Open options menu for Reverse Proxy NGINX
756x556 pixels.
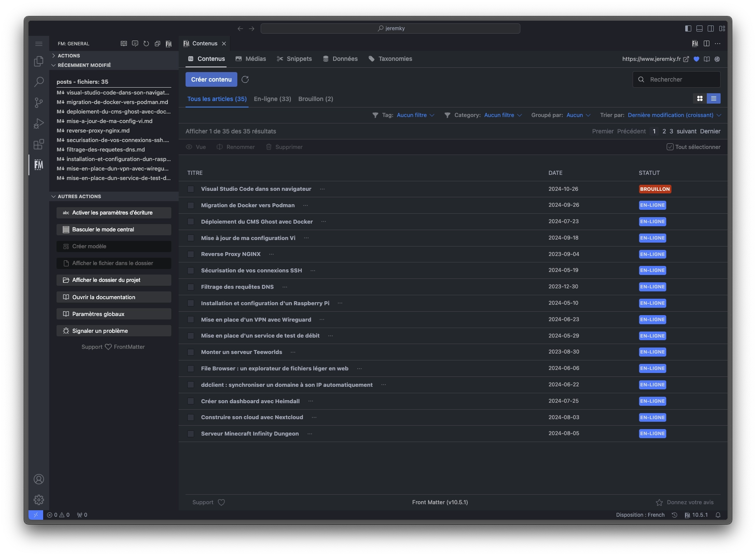pos(271,254)
